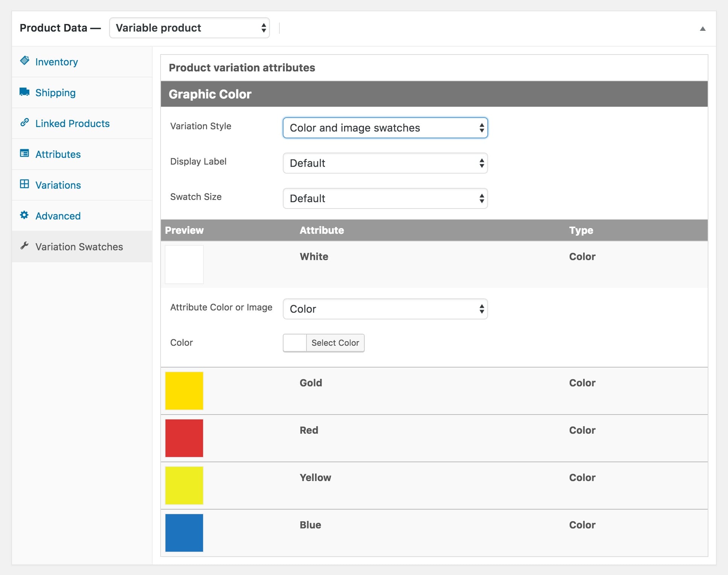Viewport: 728px width, 575px height.
Task: Click the Advanced gear icon
Action: (x=25, y=215)
